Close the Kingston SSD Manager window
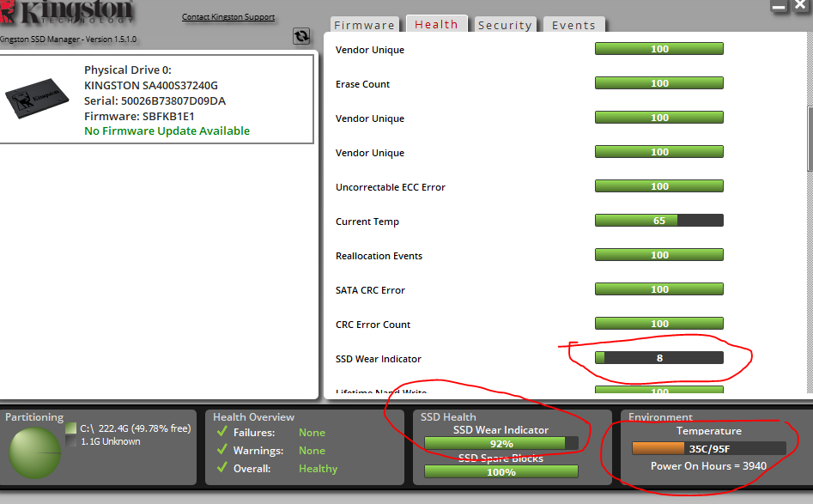This screenshot has height=504, width=813. coord(801,6)
